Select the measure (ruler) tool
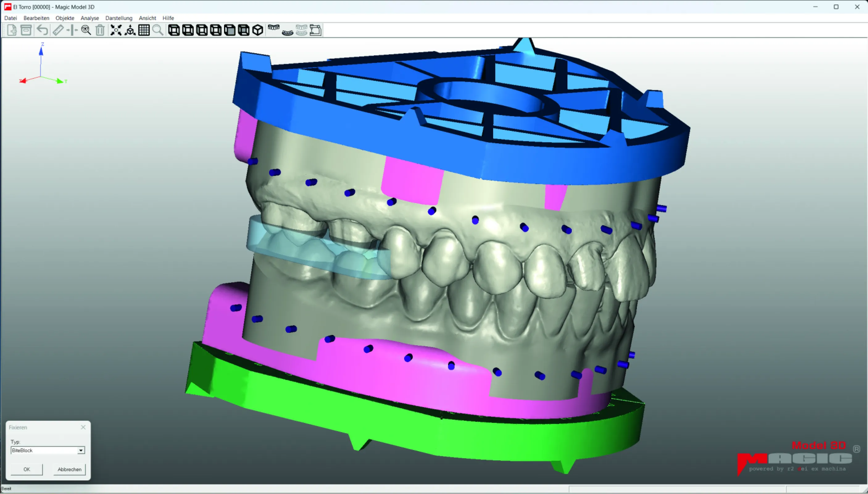Image resolution: width=868 pixels, height=494 pixels. click(58, 30)
